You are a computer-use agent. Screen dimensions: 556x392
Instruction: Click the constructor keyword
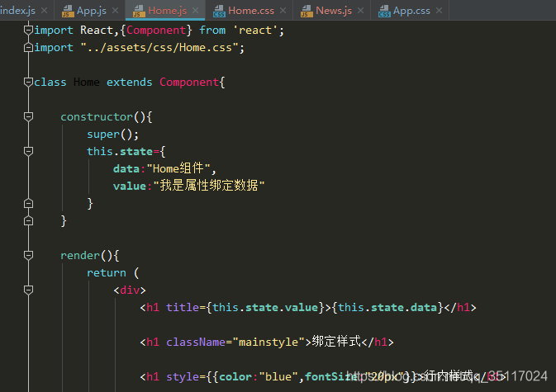coord(97,117)
